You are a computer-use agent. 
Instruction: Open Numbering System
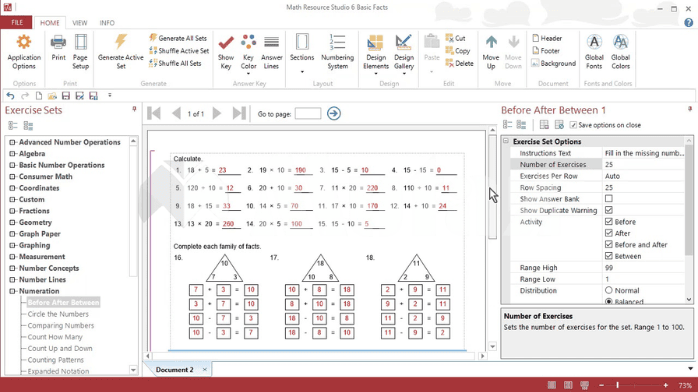click(337, 52)
